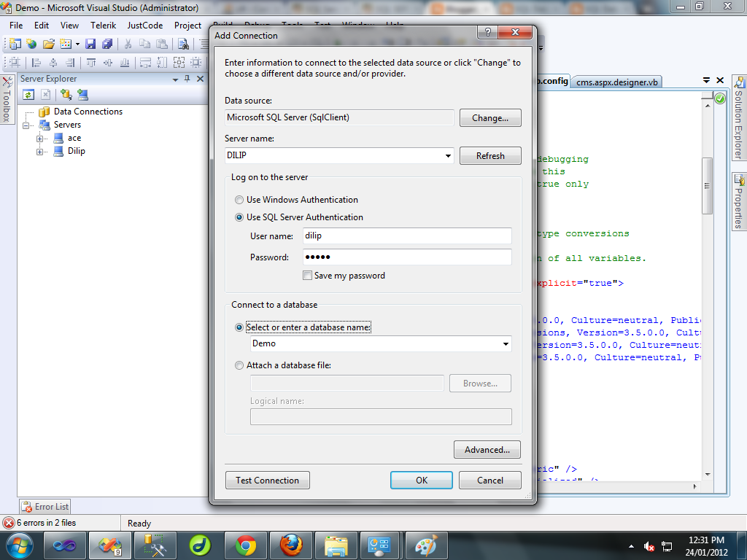Image resolution: width=747 pixels, height=560 pixels.
Task: Select Use Windows Authentication radio button
Action: (x=239, y=200)
